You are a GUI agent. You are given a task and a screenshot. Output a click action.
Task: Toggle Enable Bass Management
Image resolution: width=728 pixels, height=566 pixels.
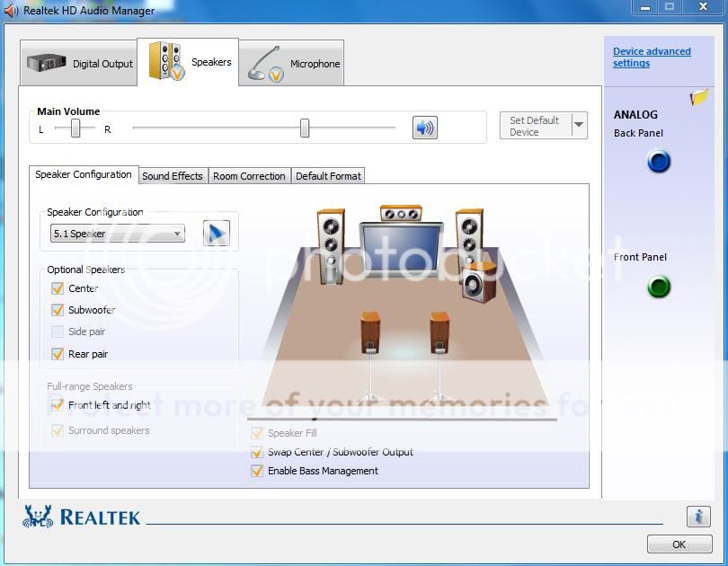(x=257, y=471)
